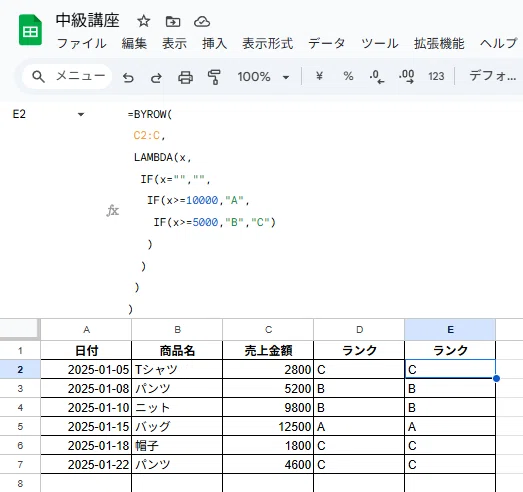Click the print icon
The image size is (523, 492).
[x=185, y=77]
